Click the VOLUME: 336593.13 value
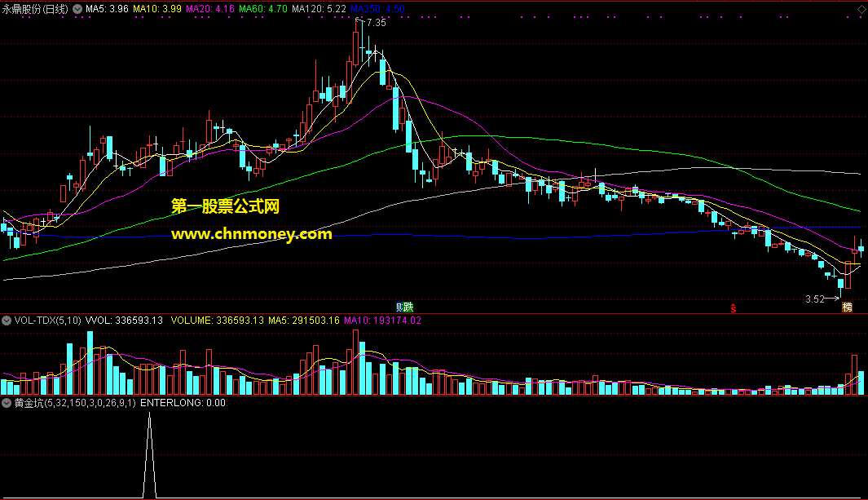The image size is (868, 500). [217, 321]
